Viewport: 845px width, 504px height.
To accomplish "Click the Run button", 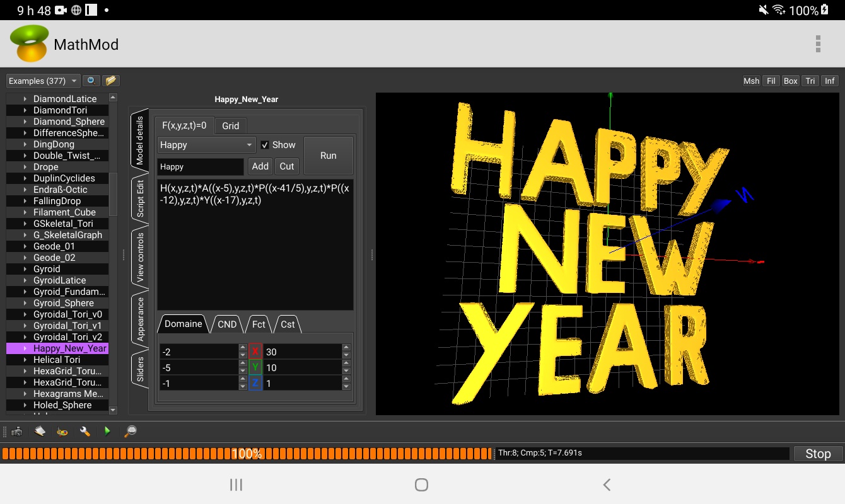I will click(328, 156).
